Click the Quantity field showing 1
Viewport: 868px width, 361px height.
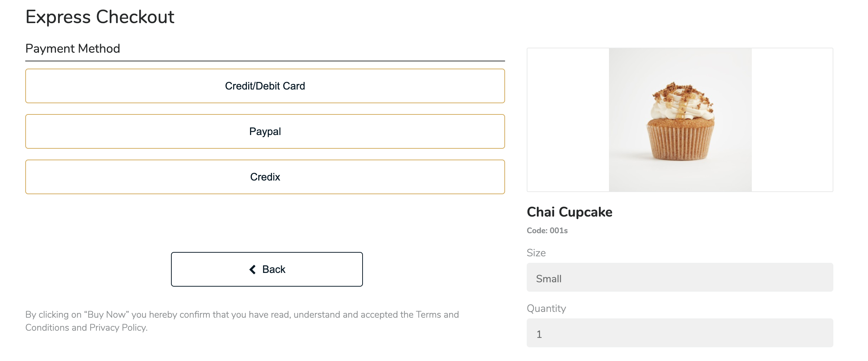(x=680, y=333)
